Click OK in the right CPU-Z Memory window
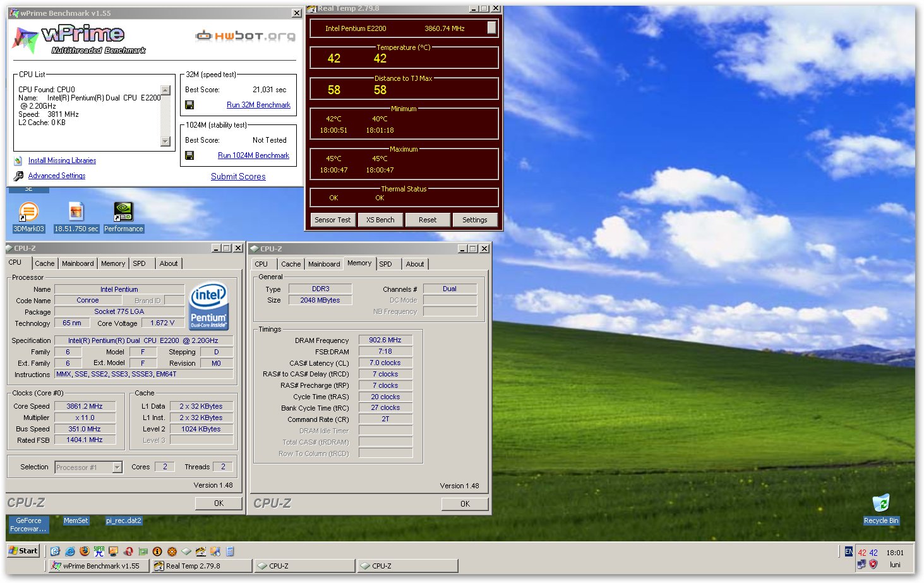924x583 pixels. pyautogui.click(x=465, y=504)
